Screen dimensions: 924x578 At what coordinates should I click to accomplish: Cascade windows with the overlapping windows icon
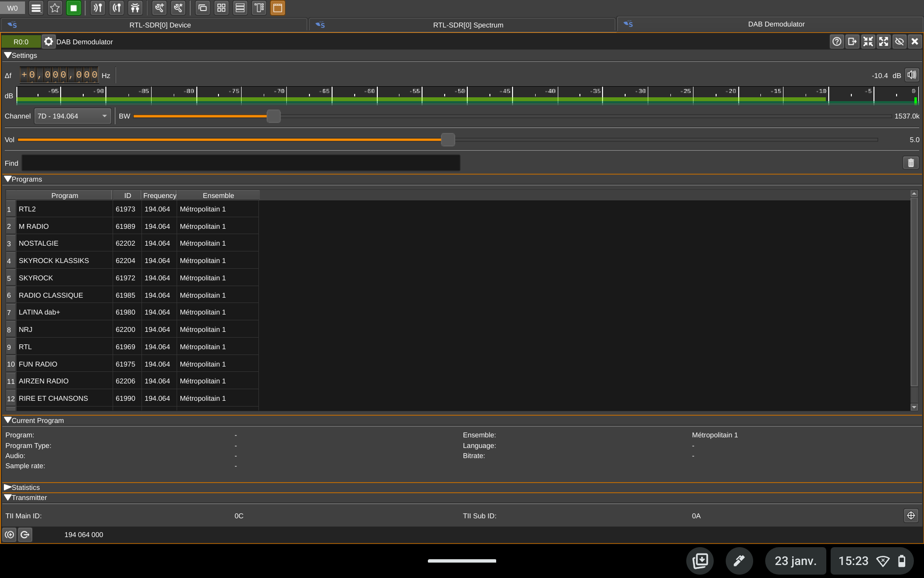click(x=203, y=8)
